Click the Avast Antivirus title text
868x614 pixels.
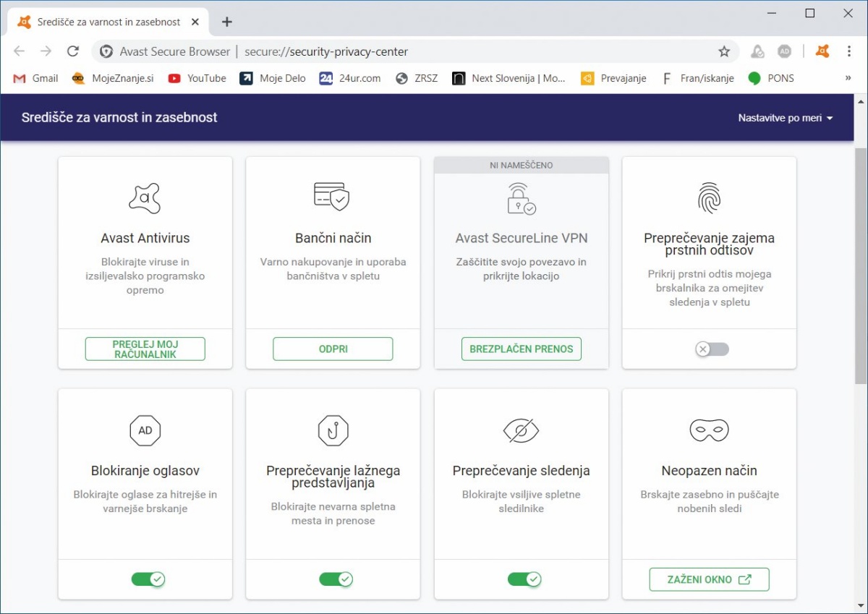click(x=145, y=238)
